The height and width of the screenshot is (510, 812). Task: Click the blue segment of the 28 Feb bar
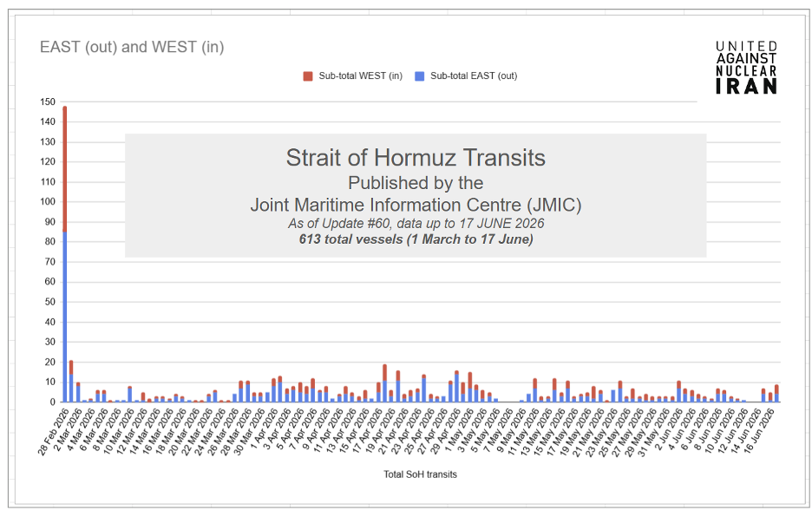coord(65,317)
